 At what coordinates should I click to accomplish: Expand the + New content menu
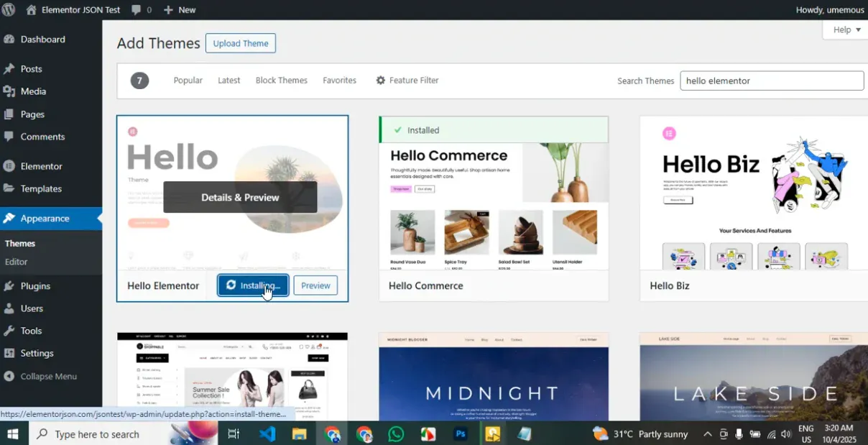180,9
